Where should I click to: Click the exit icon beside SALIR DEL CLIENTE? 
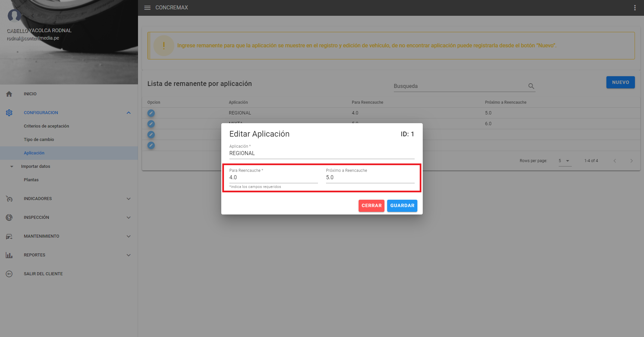pyautogui.click(x=9, y=274)
